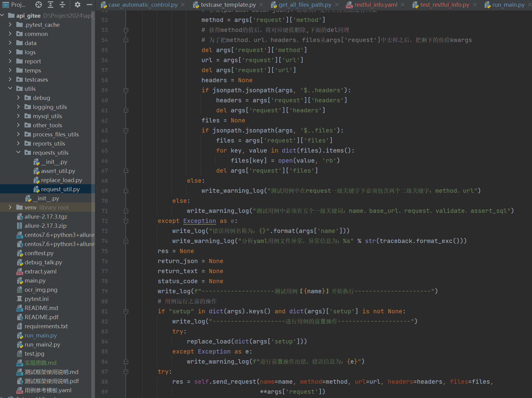This screenshot has width=532, height=398.
Task: Switch to test_restful_info.py tab
Action: pos(444,5)
